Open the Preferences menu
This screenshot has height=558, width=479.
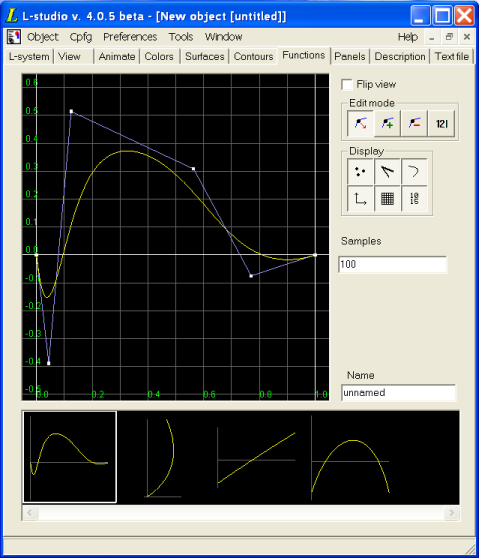point(130,37)
